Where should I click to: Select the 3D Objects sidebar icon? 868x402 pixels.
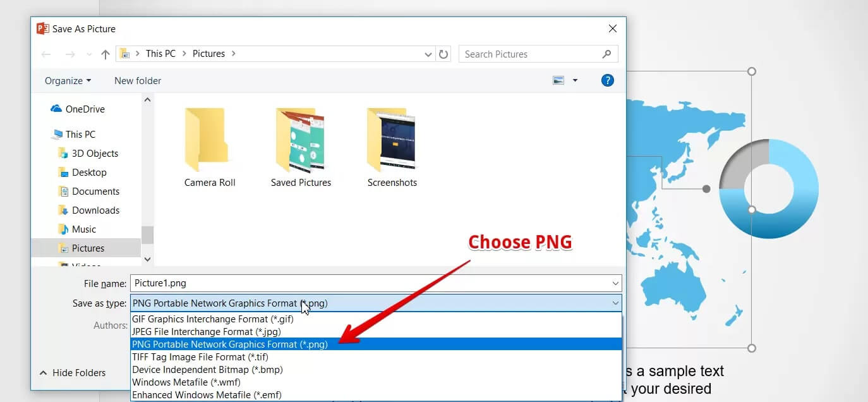tap(63, 153)
